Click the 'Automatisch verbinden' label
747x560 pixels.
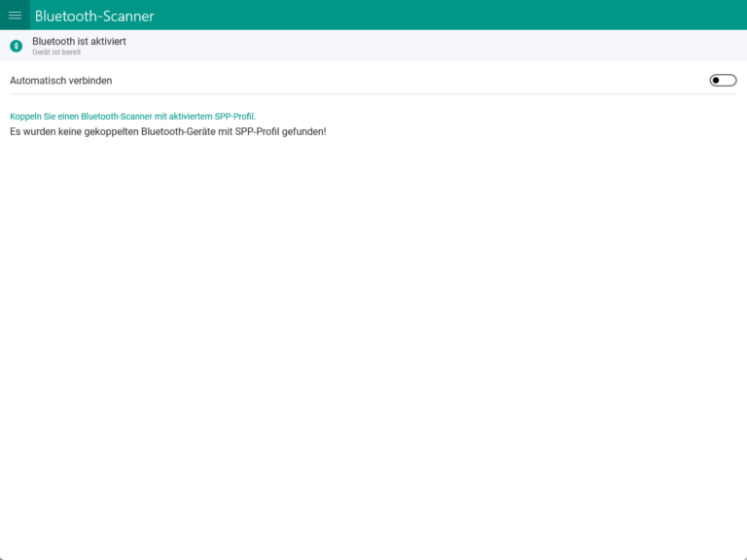60,81
